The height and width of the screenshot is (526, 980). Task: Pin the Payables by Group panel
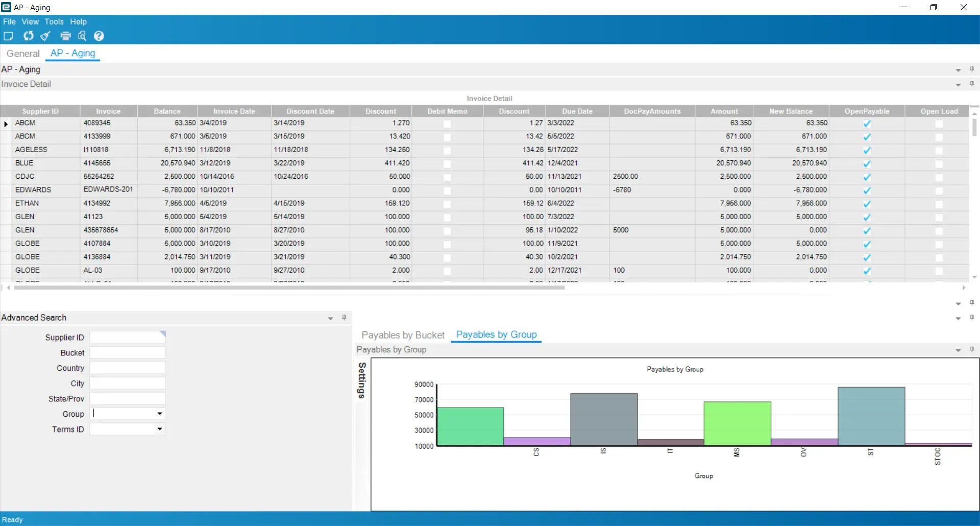972,350
